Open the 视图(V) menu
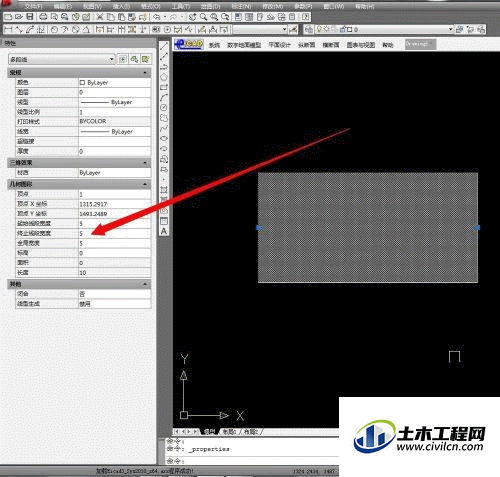 (92, 6)
